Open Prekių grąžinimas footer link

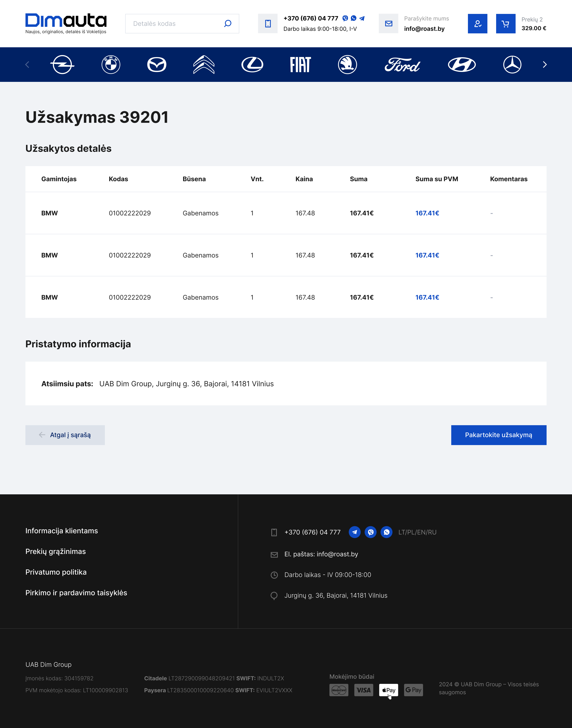56,551
